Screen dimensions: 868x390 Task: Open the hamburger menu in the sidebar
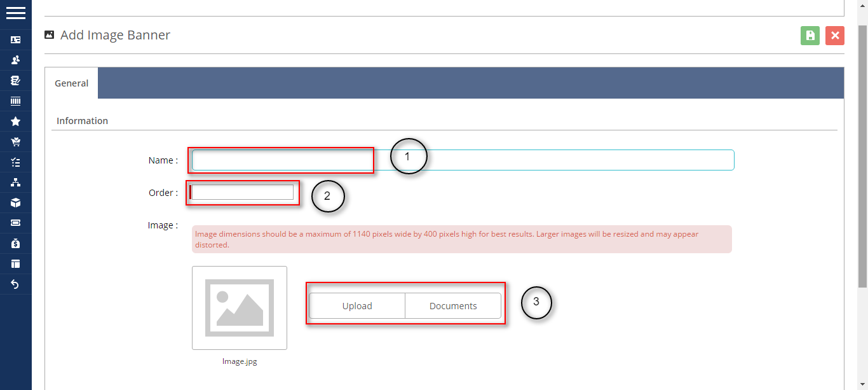pos(15,13)
